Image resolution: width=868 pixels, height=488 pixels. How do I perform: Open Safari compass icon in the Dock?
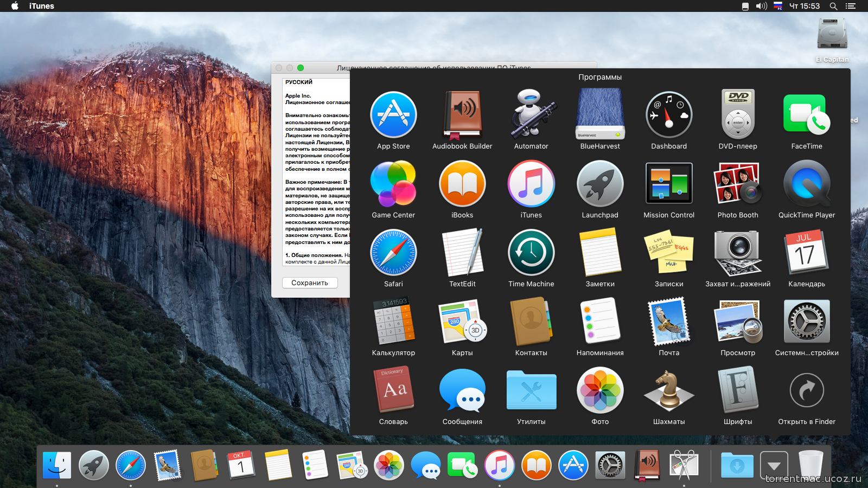point(131,465)
